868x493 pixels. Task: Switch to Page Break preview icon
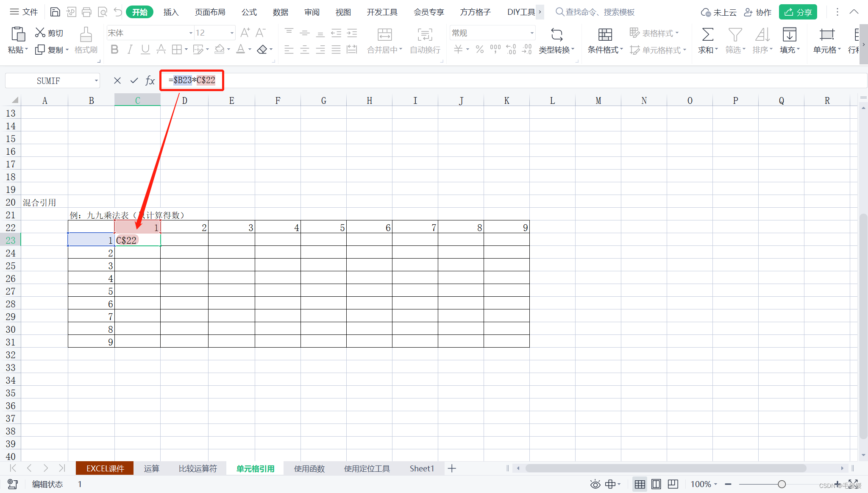(673, 484)
